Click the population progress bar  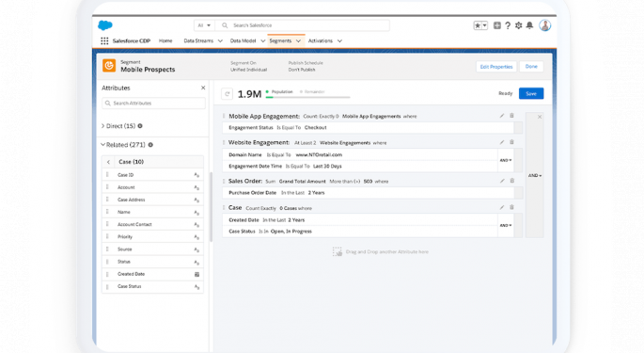click(308, 98)
